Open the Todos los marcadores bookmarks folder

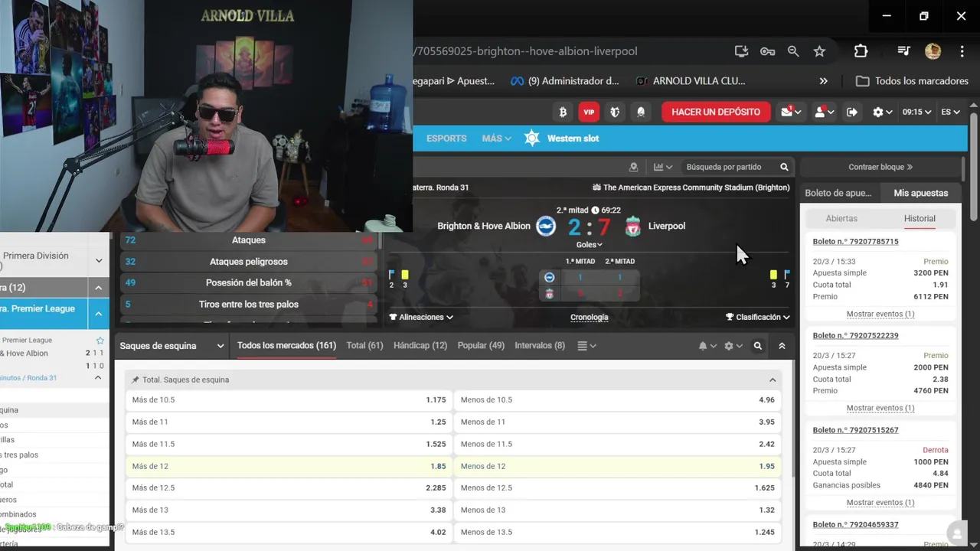tap(912, 81)
